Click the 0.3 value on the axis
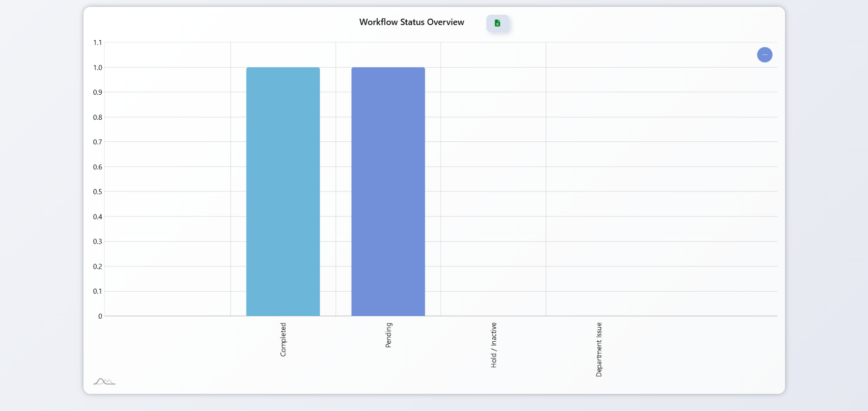868x411 pixels. point(98,242)
